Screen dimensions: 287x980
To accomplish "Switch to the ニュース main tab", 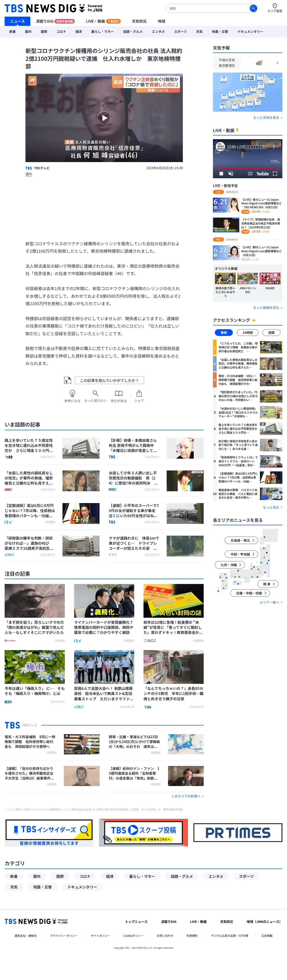I will pos(18,21).
